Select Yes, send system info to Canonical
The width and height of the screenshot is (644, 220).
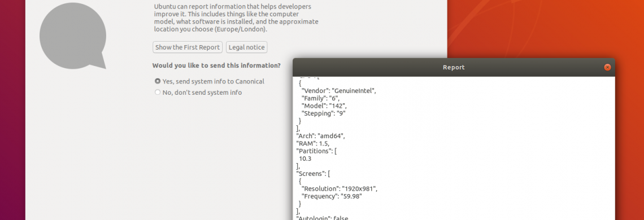coord(210,81)
